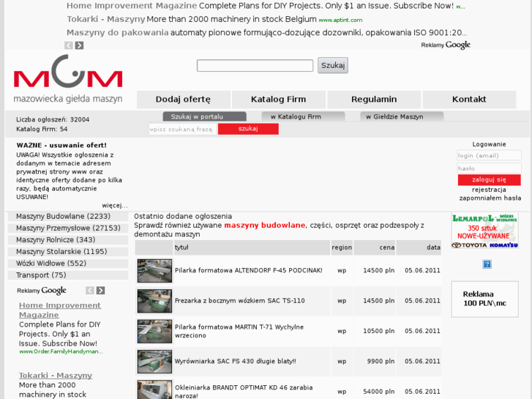Screen dimensions: 532x399
Task: Click the 'zapomniałem hasła' link
Action: [490, 198]
